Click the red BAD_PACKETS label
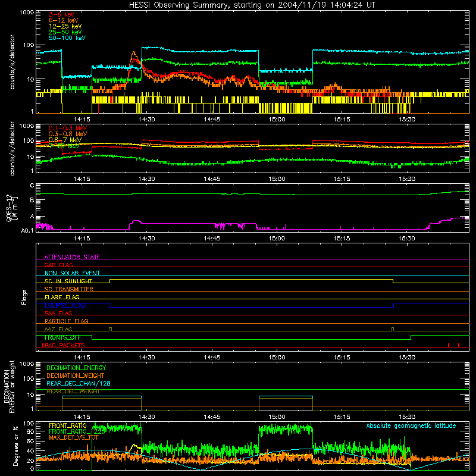Image resolution: width=476 pixels, height=476 pixels. [x=64, y=345]
